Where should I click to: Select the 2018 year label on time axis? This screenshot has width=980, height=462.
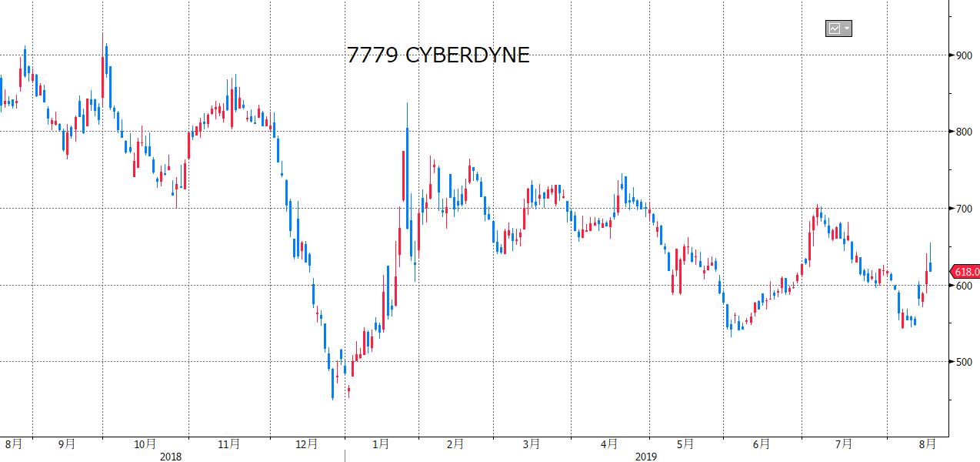click(x=171, y=457)
